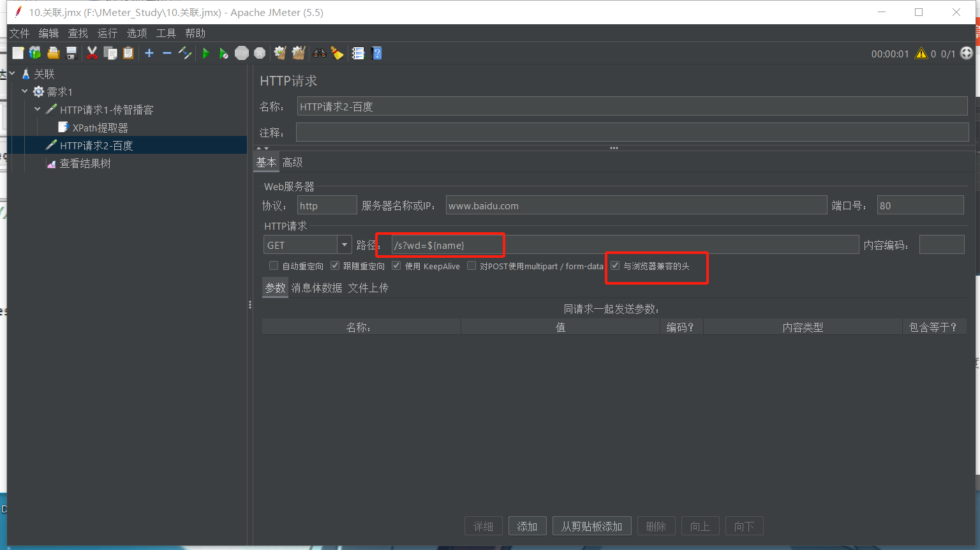Click the 协议 field containing http
980x550 pixels.
[x=327, y=205]
